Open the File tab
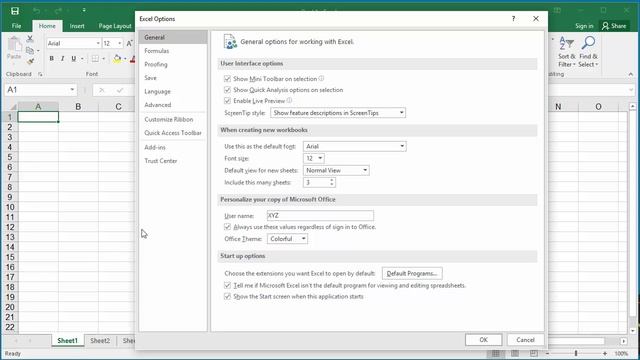Screen dimensions: 640x360 point(16,26)
